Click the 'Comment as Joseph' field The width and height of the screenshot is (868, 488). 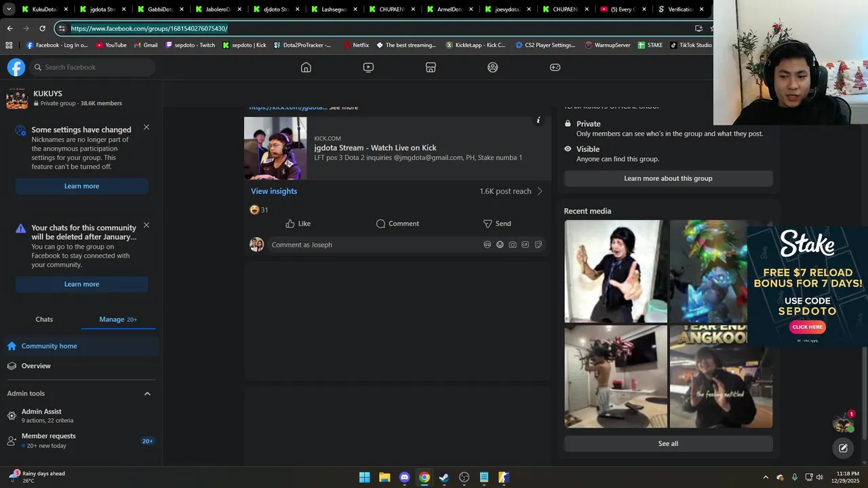[x=406, y=245]
